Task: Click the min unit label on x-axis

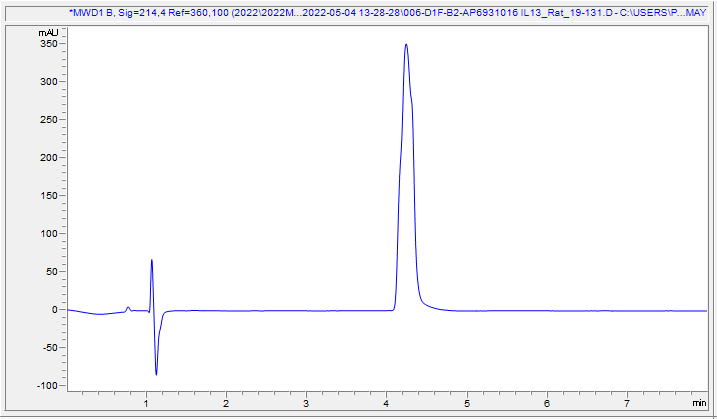Action: (698, 402)
